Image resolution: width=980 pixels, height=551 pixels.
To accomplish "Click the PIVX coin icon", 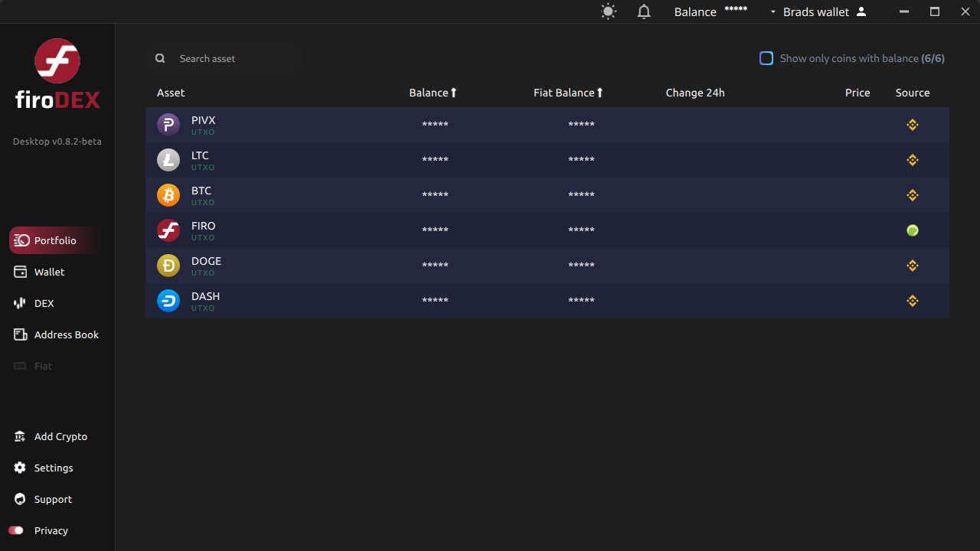I will pos(168,125).
